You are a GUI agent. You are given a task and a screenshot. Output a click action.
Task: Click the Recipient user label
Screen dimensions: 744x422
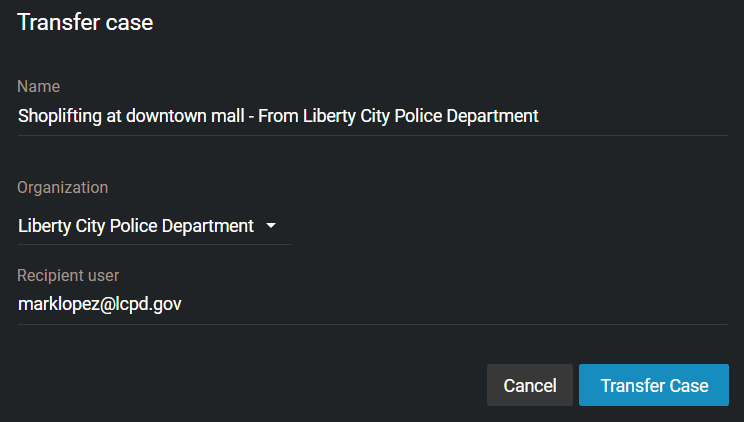pos(68,275)
